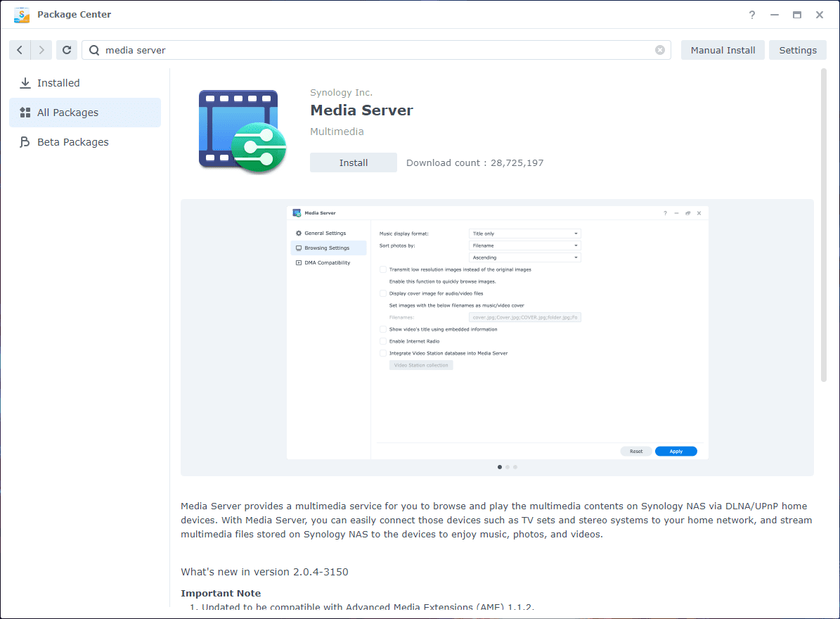The width and height of the screenshot is (840, 619).
Task: Open Manual Install dialog
Action: click(723, 50)
